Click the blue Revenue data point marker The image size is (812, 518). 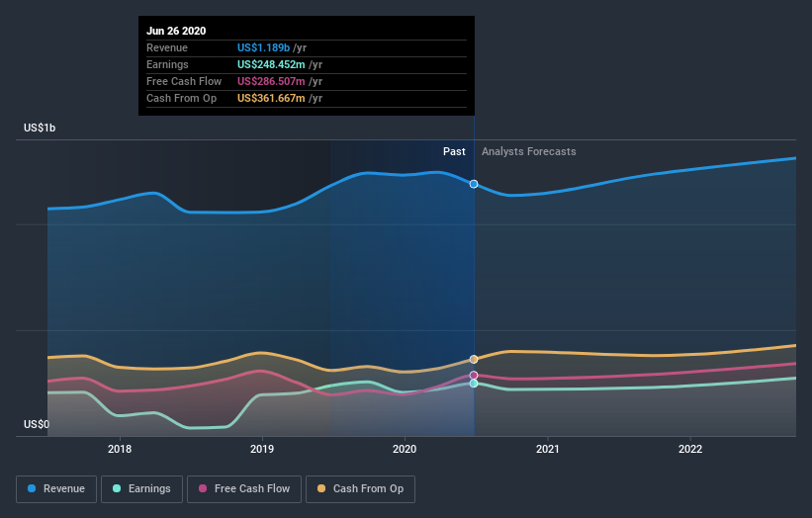click(474, 184)
